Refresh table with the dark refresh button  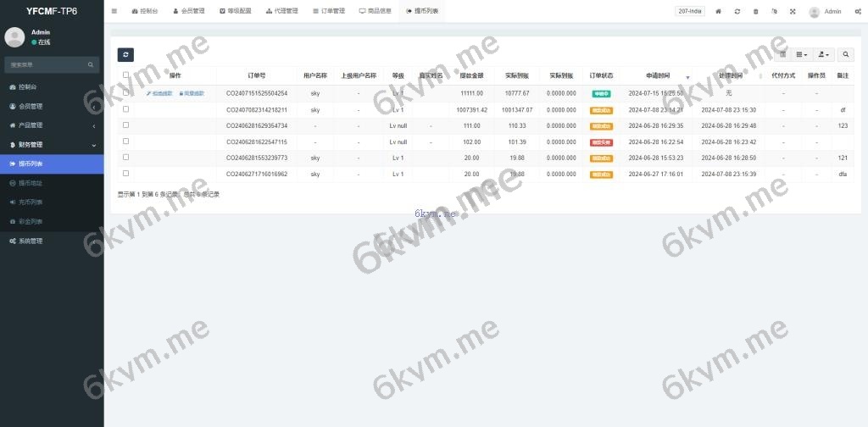pos(125,54)
